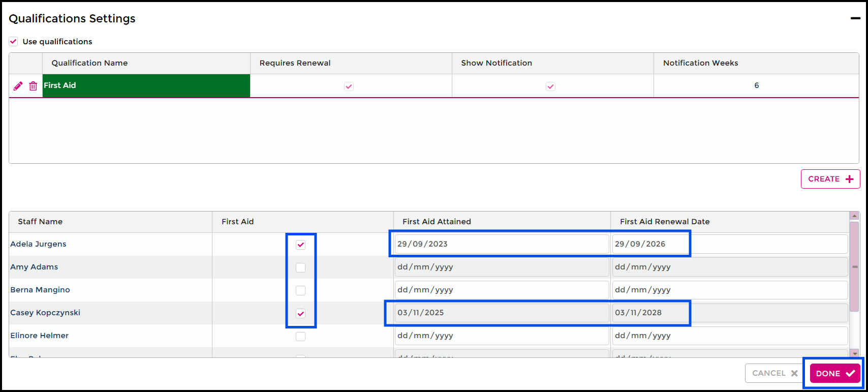The height and width of the screenshot is (392, 868).
Task: Toggle Requires Renewal for First Aid
Action: pos(349,86)
